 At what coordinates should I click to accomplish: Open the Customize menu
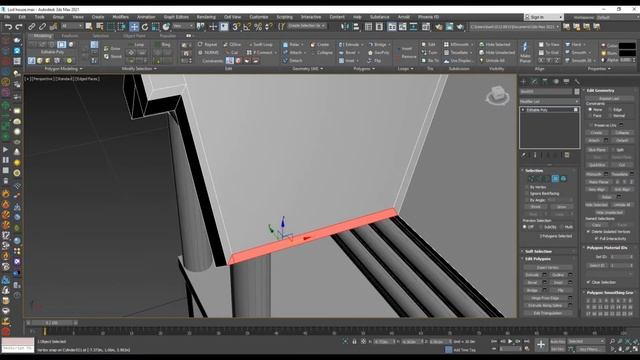point(259,17)
